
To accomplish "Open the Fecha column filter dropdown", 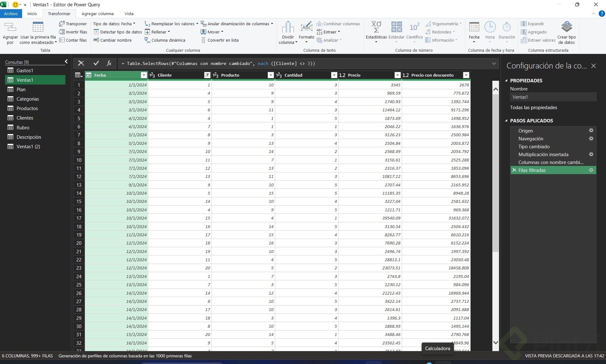I will pos(144,75).
